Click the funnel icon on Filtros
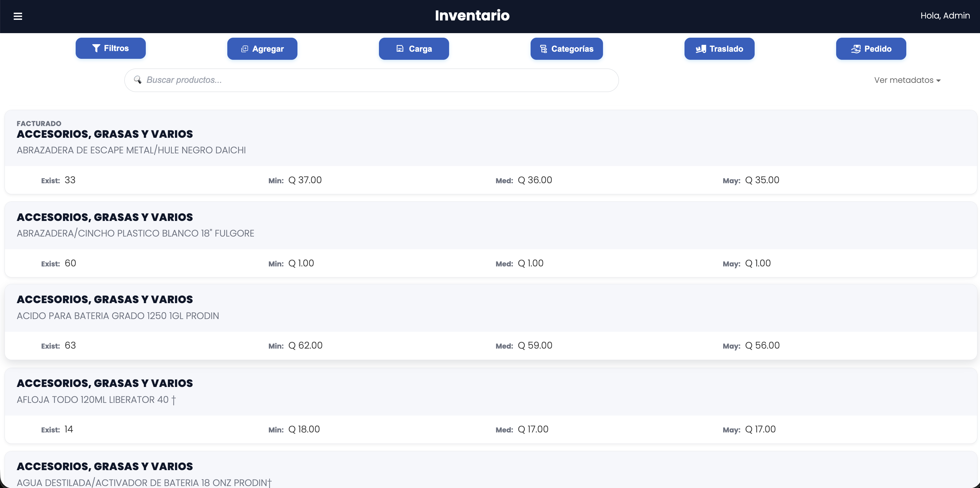 [96, 48]
